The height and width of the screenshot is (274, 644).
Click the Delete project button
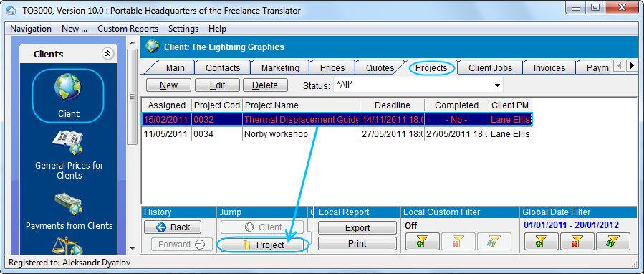click(265, 85)
